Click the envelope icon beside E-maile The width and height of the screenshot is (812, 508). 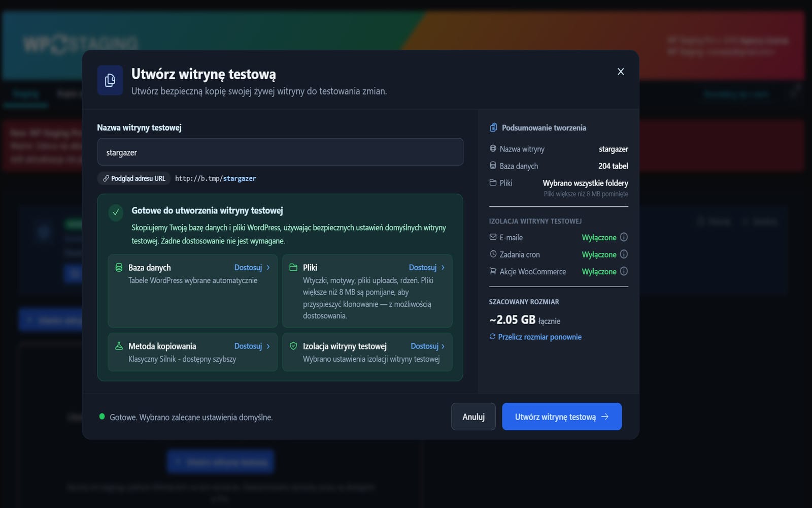(x=493, y=237)
